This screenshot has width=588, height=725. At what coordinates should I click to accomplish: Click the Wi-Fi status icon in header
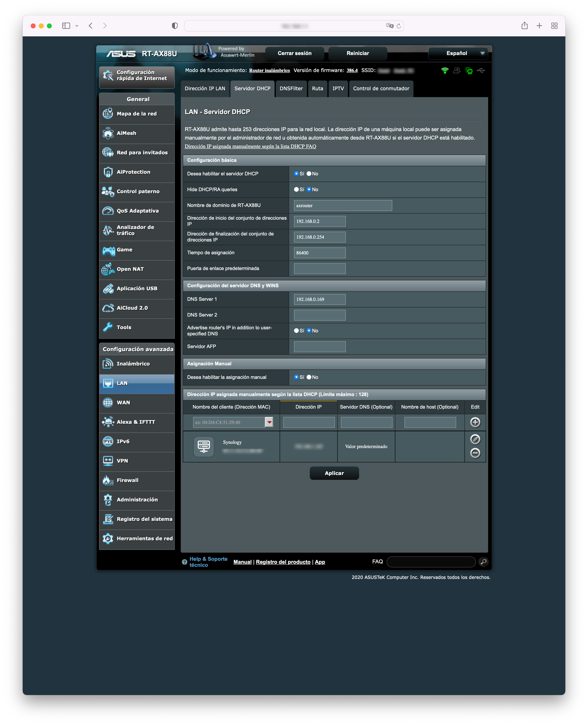click(445, 71)
